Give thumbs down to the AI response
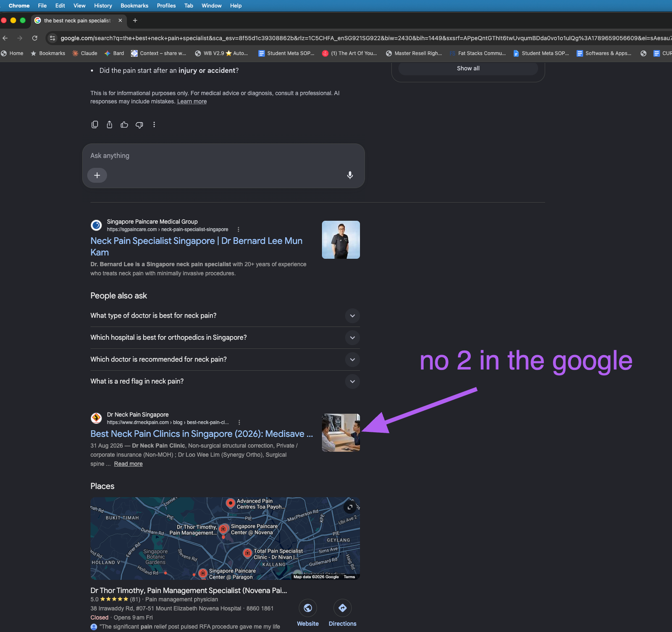Image resolution: width=672 pixels, height=632 pixels. [139, 125]
